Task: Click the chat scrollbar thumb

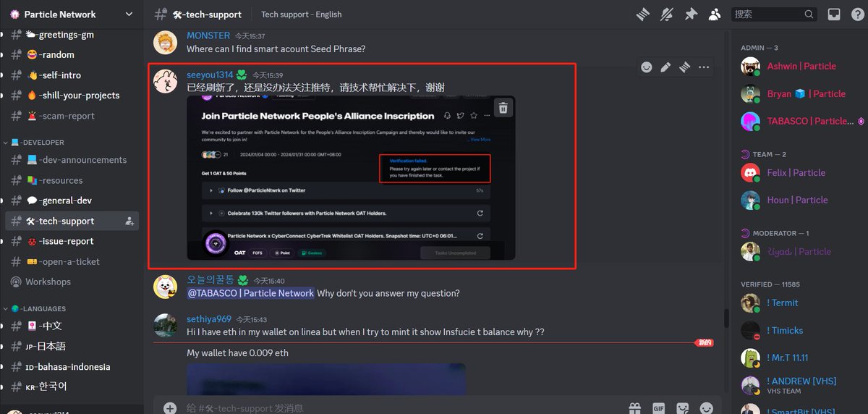Action: pyautogui.click(x=727, y=318)
